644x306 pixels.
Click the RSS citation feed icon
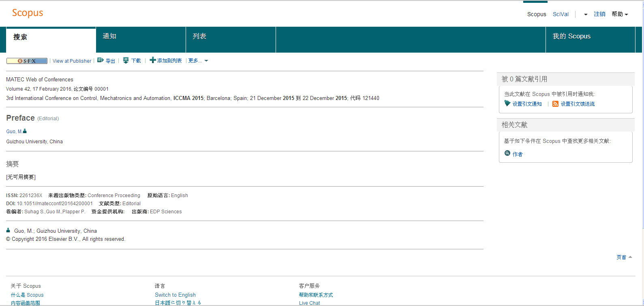(556, 104)
